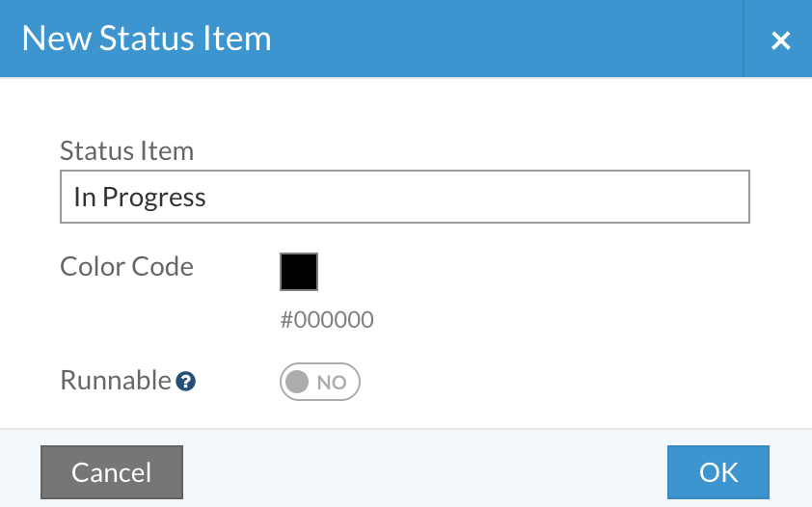Open color picker via black square
The height and width of the screenshot is (507, 812).
(x=299, y=272)
